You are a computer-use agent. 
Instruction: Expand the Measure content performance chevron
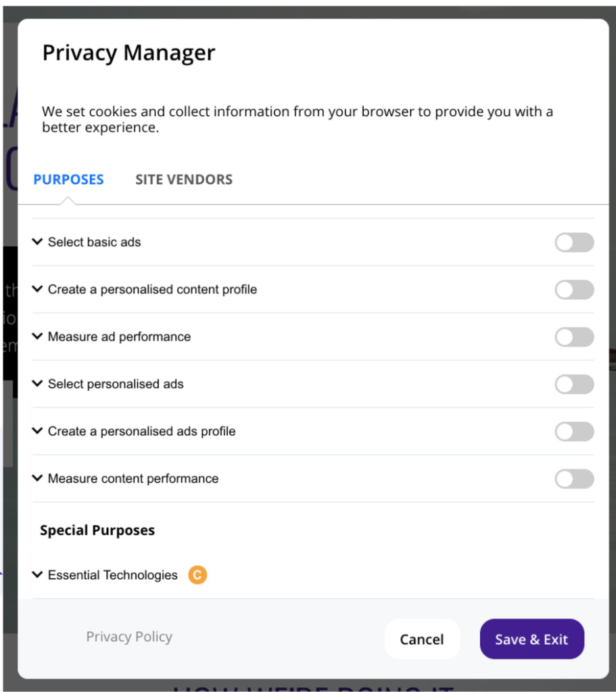38,478
